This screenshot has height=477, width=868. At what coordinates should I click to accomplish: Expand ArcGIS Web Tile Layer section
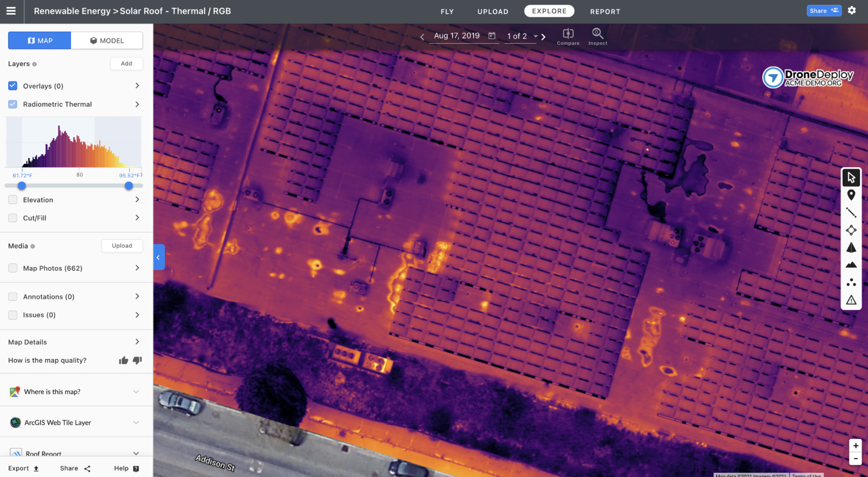coord(136,423)
